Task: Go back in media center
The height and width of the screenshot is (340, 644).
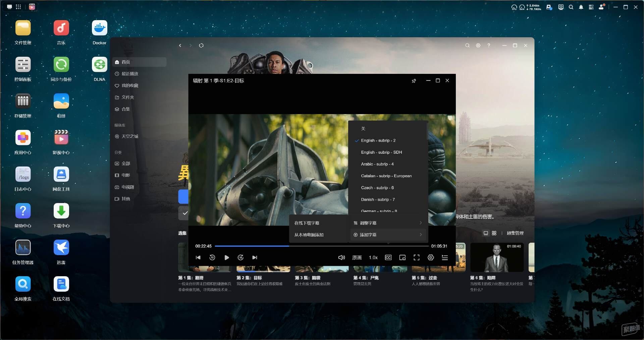Action: 180,45
